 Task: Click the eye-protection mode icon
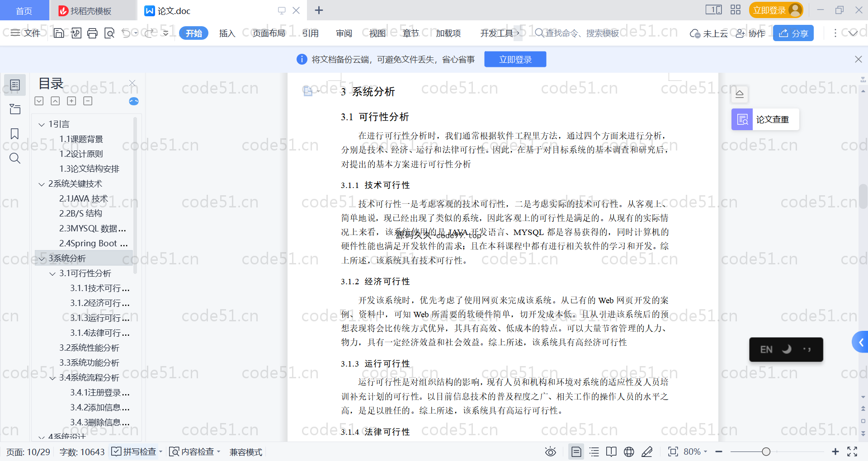550,452
